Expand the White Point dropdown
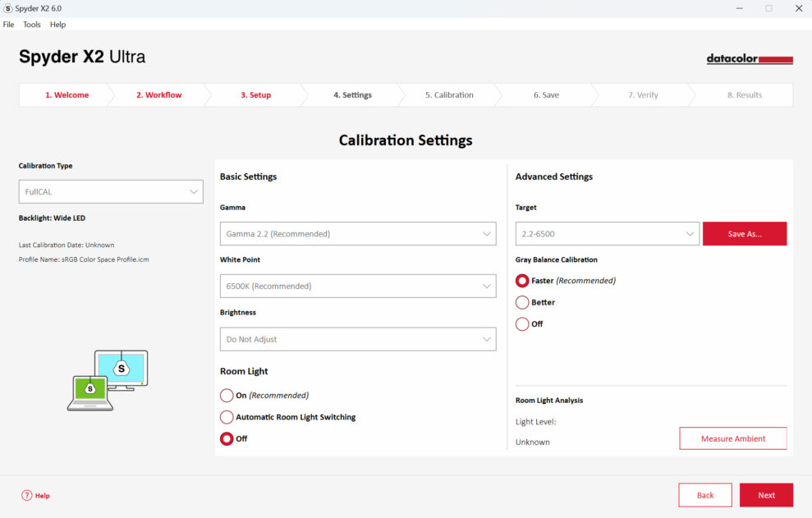The width and height of the screenshot is (812, 518). (358, 287)
